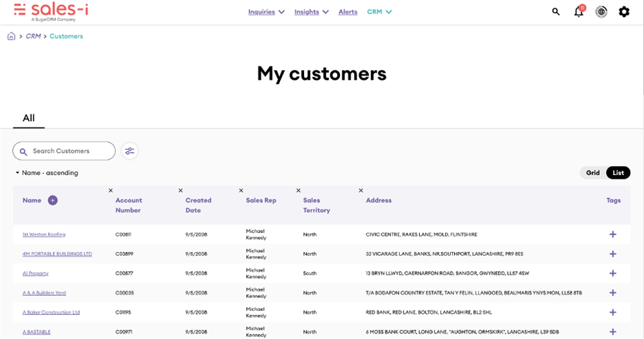Open the Name - ascending sort dropdown

[47, 173]
